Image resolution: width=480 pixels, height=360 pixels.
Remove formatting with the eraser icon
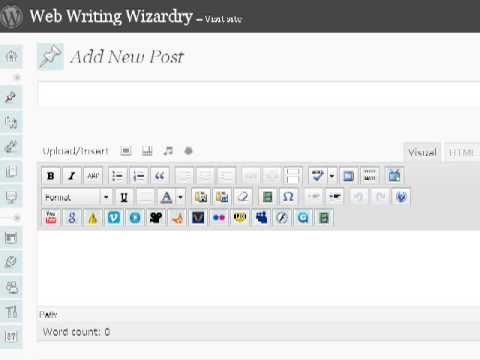click(x=243, y=197)
